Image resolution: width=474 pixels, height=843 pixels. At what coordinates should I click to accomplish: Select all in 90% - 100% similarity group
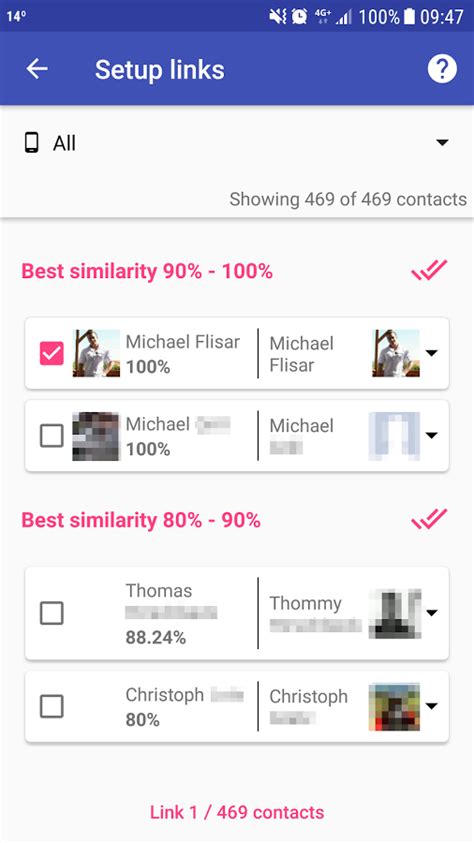[429, 270]
